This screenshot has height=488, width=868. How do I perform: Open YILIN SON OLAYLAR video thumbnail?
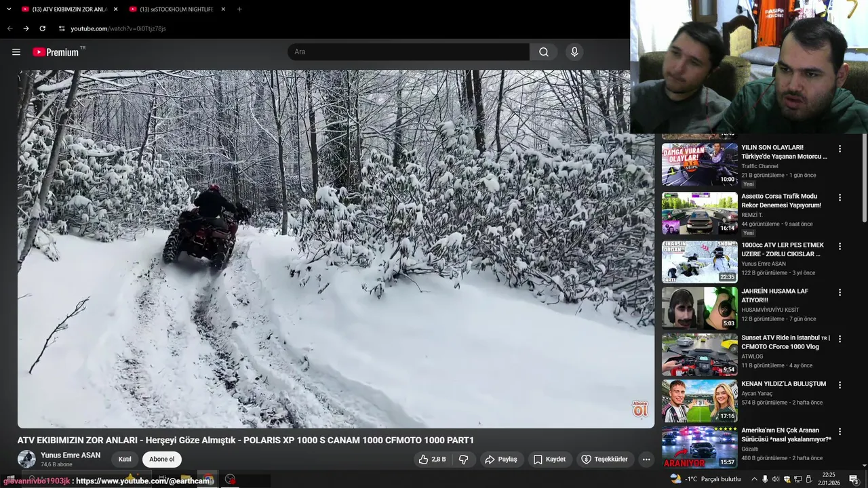pyautogui.click(x=699, y=165)
